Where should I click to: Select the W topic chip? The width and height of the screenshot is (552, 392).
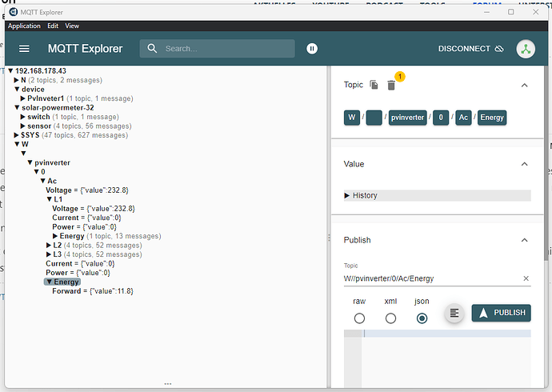(352, 118)
